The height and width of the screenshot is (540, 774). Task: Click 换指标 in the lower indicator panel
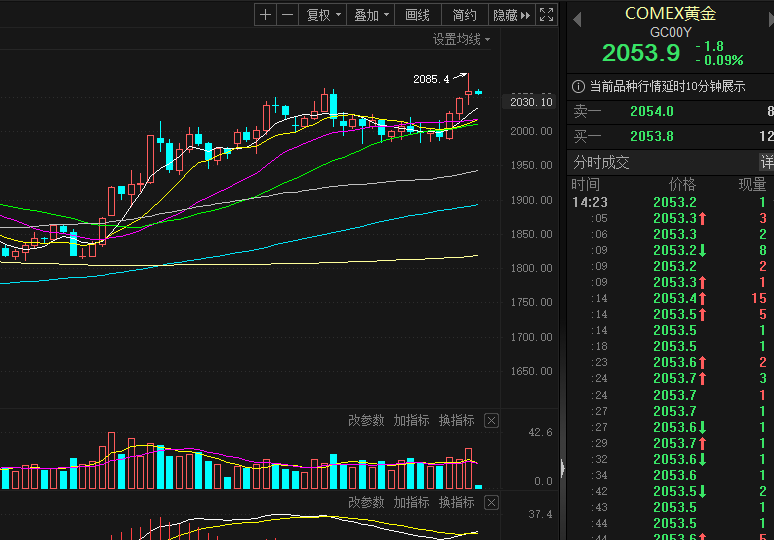[456, 503]
